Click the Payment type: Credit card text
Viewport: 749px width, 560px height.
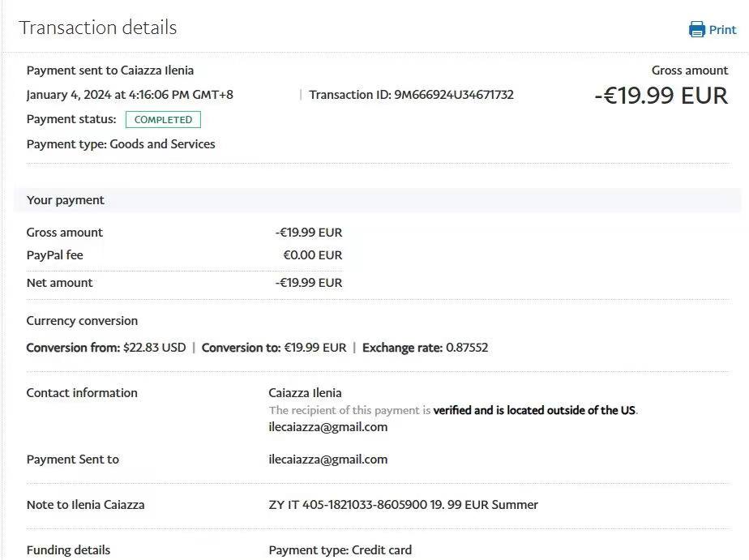coord(340,550)
